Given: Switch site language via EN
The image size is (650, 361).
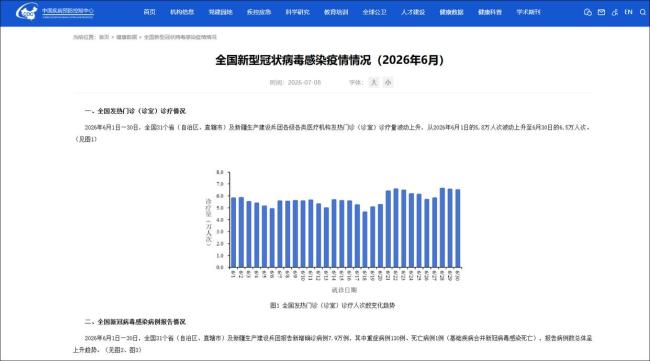Looking at the screenshot, I should pos(628,12).
